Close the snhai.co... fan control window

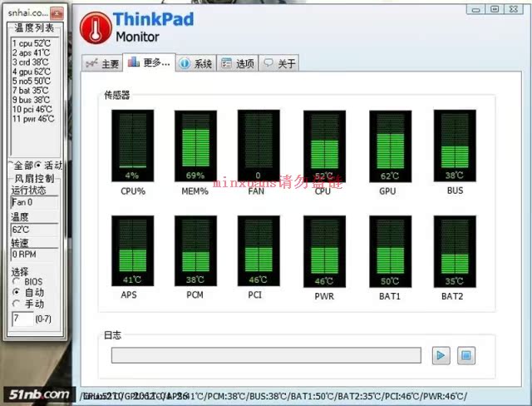click(x=57, y=13)
